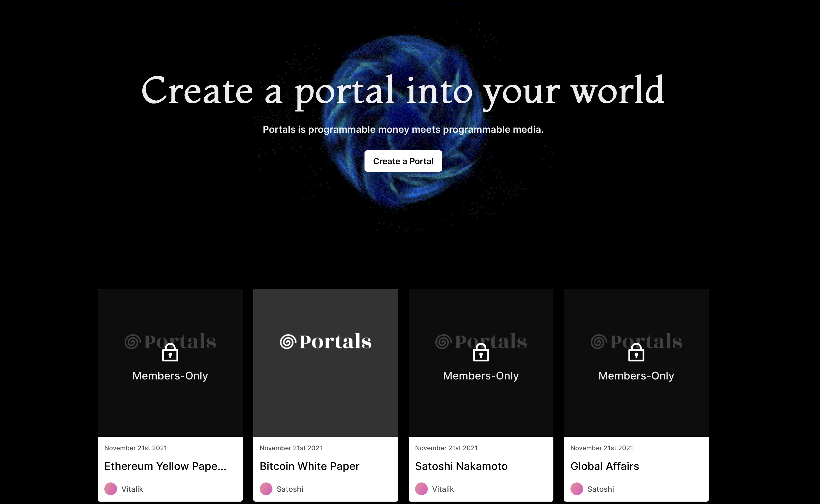The width and height of the screenshot is (820, 504).
Task: Click Vitalik's avatar on Ethereum Yellow Paper card
Action: [111, 489]
